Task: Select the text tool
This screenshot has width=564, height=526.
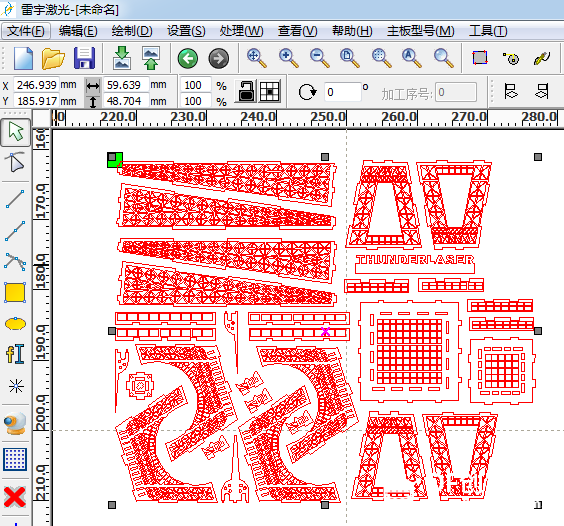Action: tap(15, 354)
